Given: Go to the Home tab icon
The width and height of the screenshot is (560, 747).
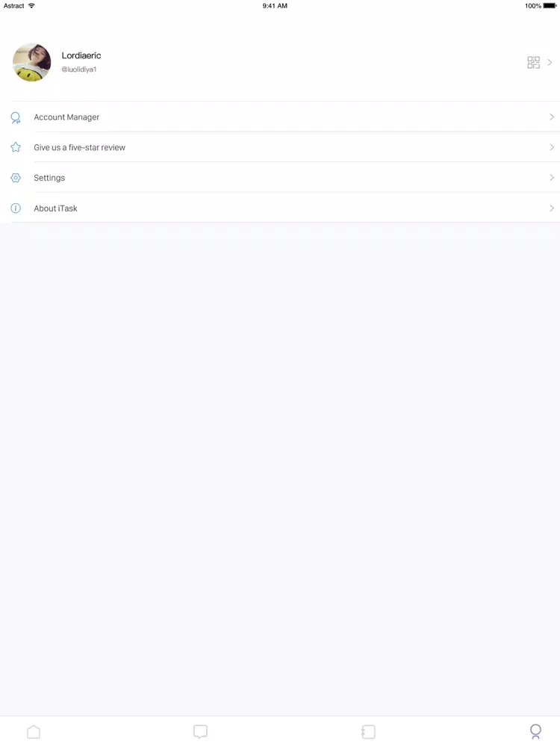Looking at the screenshot, I should [x=34, y=732].
